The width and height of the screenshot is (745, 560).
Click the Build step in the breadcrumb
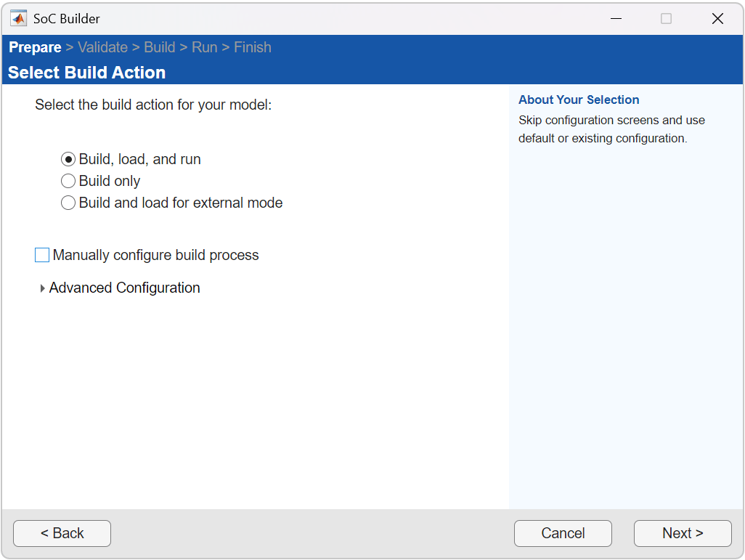point(160,48)
